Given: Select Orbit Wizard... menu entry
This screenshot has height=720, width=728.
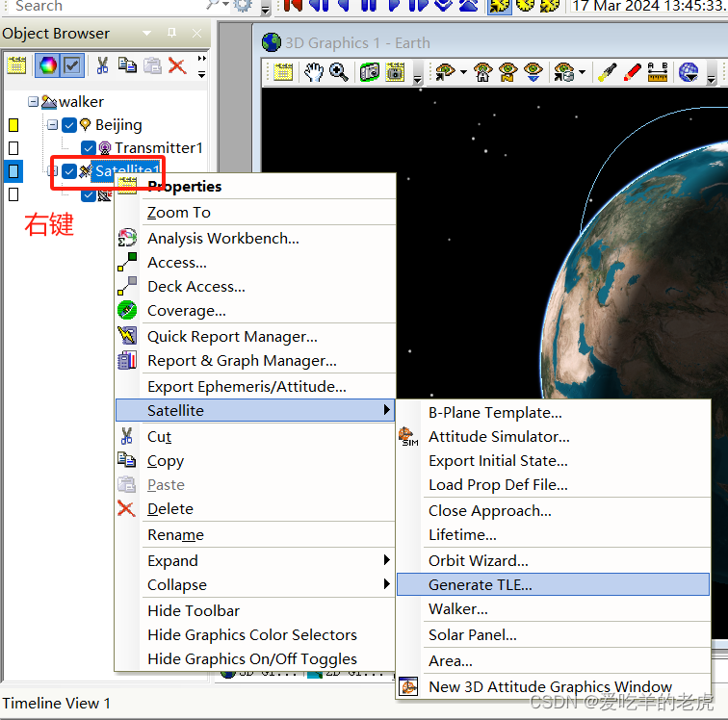Looking at the screenshot, I should [553, 560].
